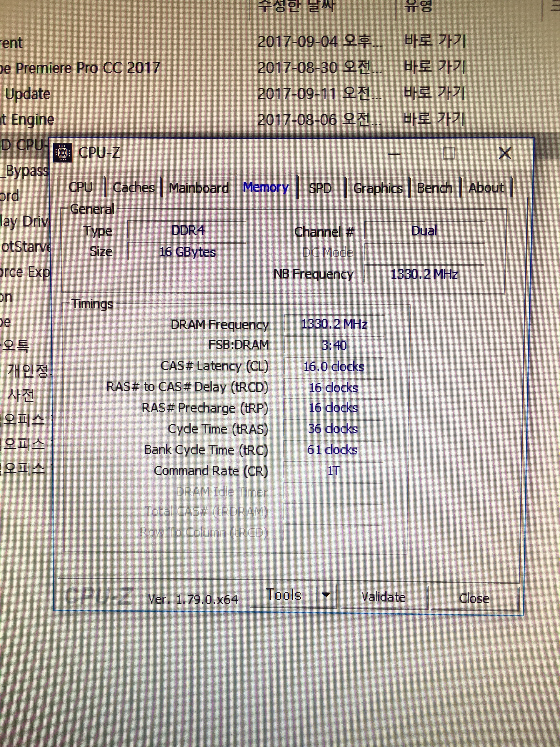Switch to the CPU tab

[x=80, y=187]
